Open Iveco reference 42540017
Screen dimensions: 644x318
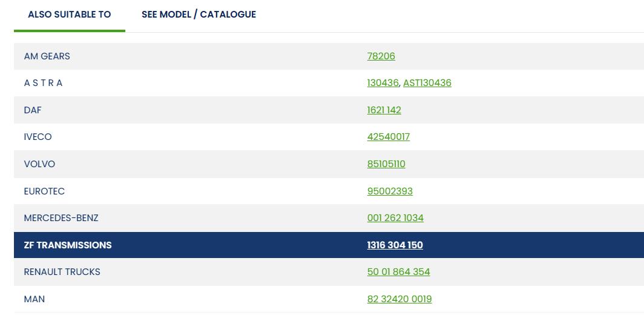coord(389,137)
